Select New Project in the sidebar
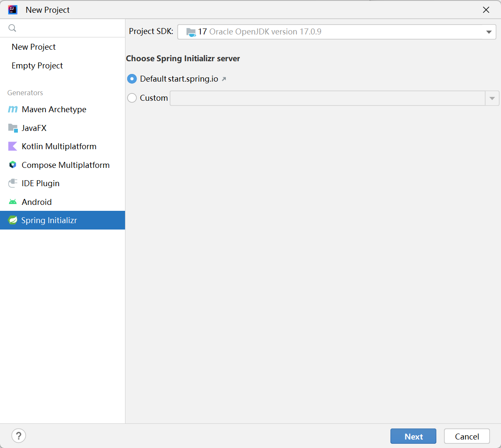This screenshot has width=501, height=448. pyautogui.click(x=62, y=47)
